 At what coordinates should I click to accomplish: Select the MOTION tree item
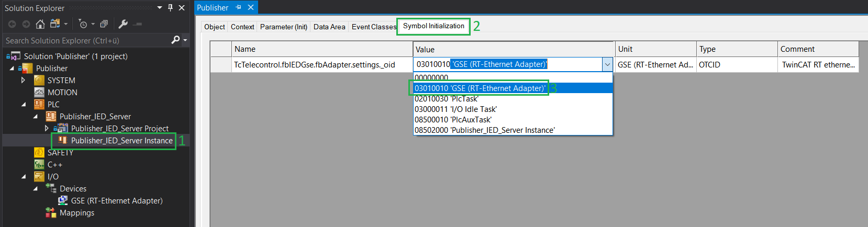click(x=62, y=92)
